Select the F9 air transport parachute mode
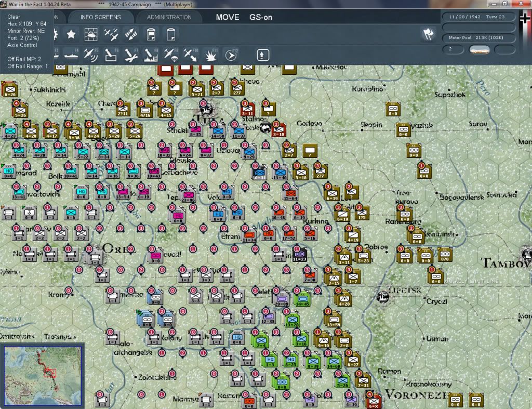The height and width of the screenshot is (409, 532). click(170, 55)
